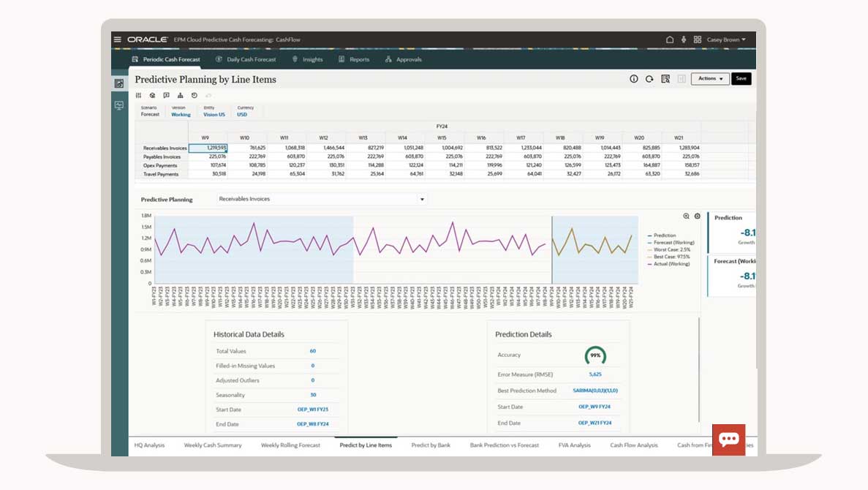Expand the Casey Brown user menu

pos(725,39)
